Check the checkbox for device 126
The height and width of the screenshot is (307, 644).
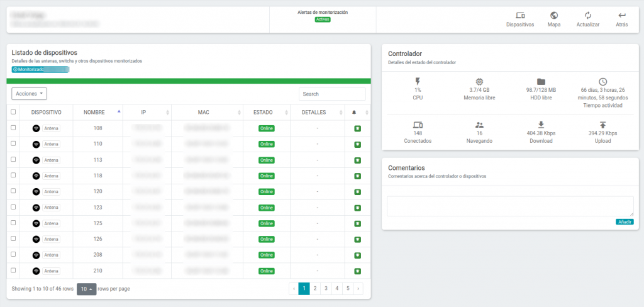(x=13, y=238)
